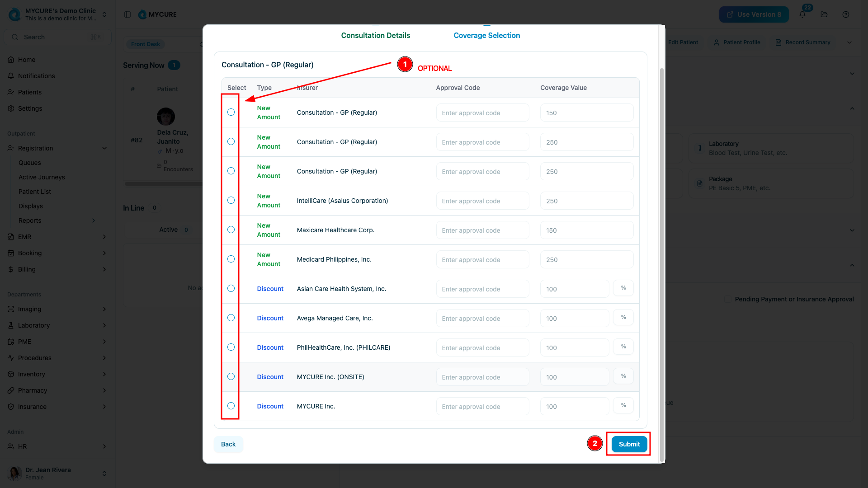Open Laboratory in sidebar
Viewport: 868px width, 488px height.
(34, 325)
